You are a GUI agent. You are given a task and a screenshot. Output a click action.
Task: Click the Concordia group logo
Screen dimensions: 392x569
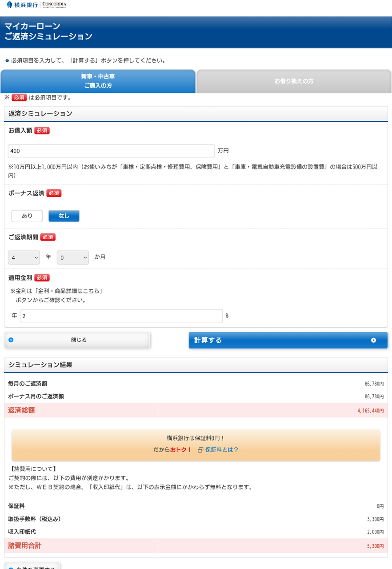point(54,5)
